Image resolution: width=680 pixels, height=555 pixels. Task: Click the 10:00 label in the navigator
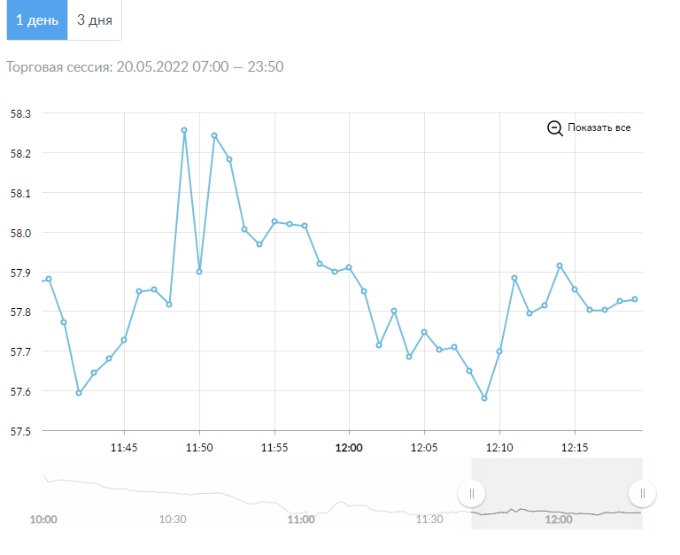pos(43,520)
